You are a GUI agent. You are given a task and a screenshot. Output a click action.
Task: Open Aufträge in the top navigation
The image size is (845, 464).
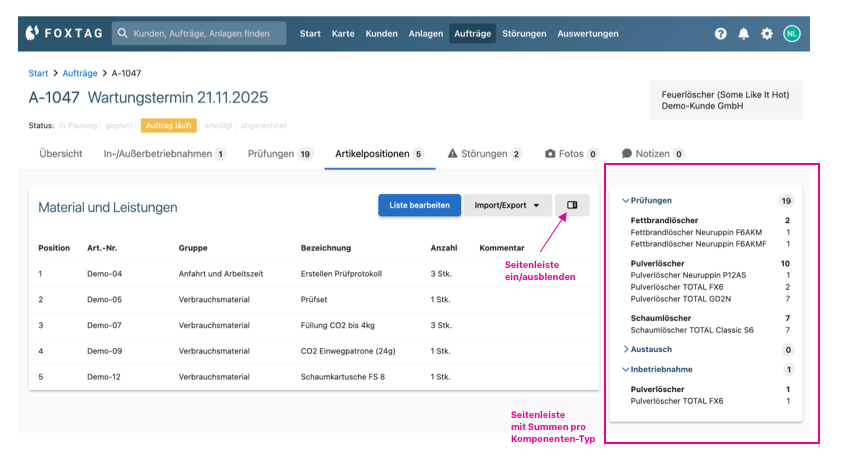click(x=472, y=33)
